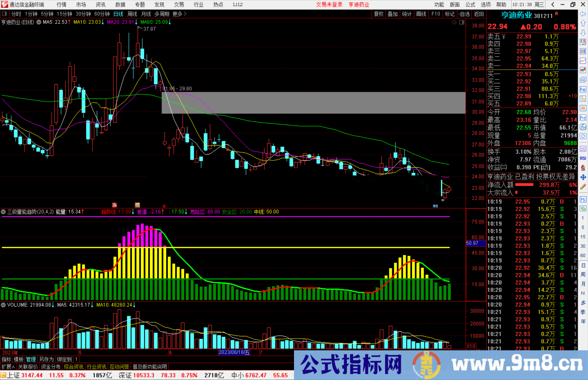Expand the 三级量能趋势 indicator dropdown
The height and width of the screenshot is (380, 588).
pos(3,212)
